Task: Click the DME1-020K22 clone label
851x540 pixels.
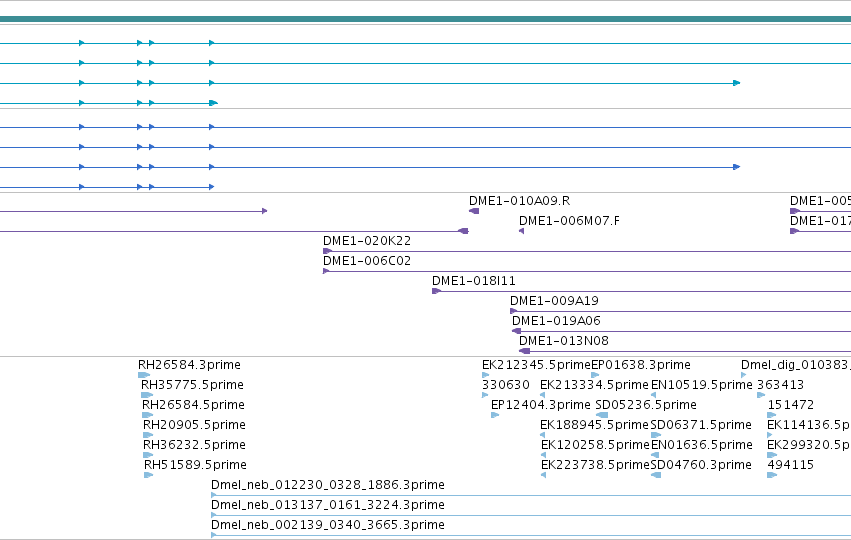Action: pyautogui.click(x=367, y=241)
